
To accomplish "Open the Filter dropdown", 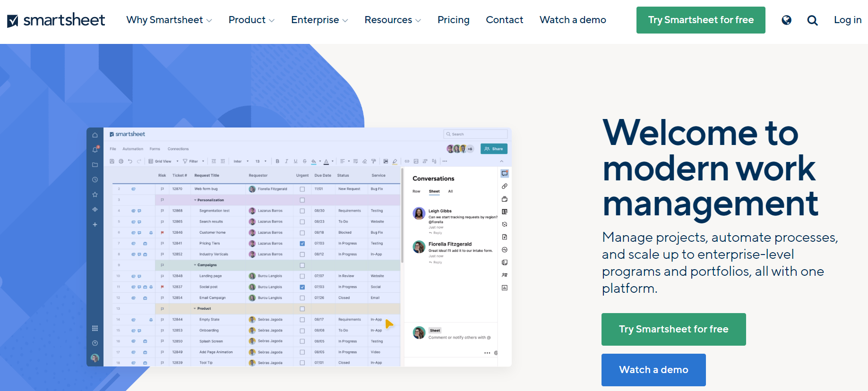I will click(x=194, y=161).
